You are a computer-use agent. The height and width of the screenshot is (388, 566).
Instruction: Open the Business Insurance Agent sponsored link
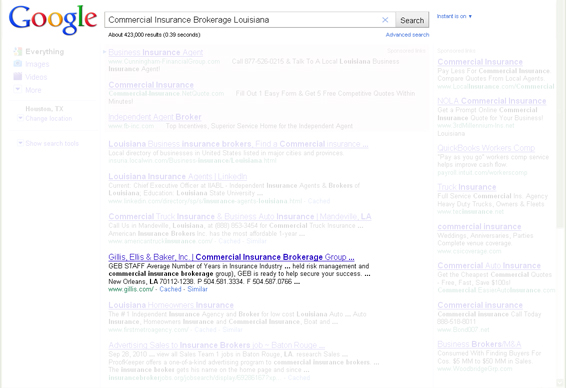pyautogui.click(x=156, y=52)
